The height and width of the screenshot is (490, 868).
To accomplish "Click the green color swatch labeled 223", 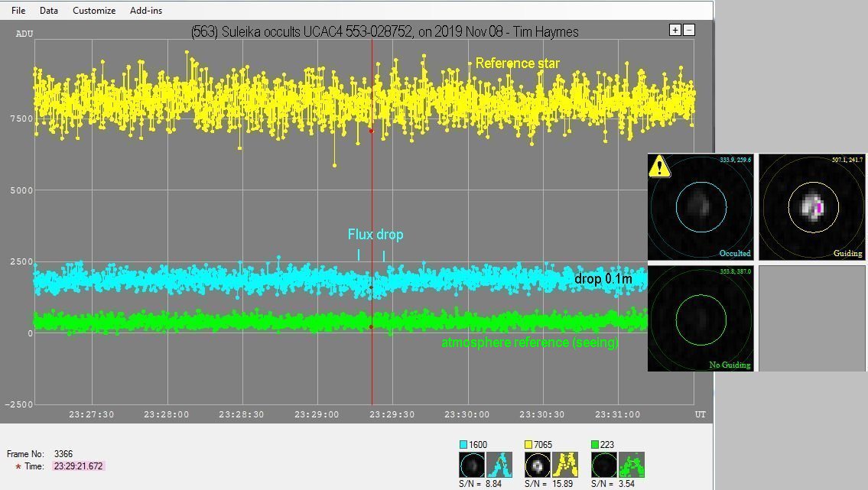I will (x=596, y=445).
